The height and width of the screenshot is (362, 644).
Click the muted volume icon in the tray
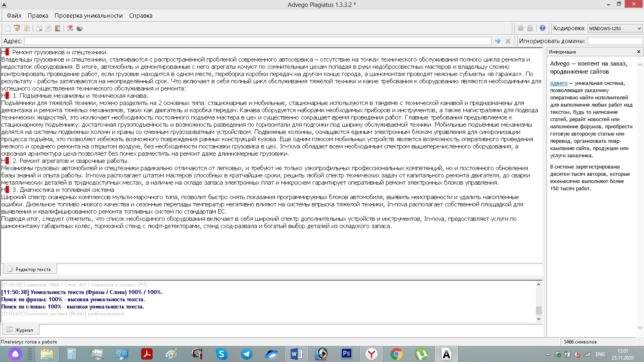click(577, 354)
